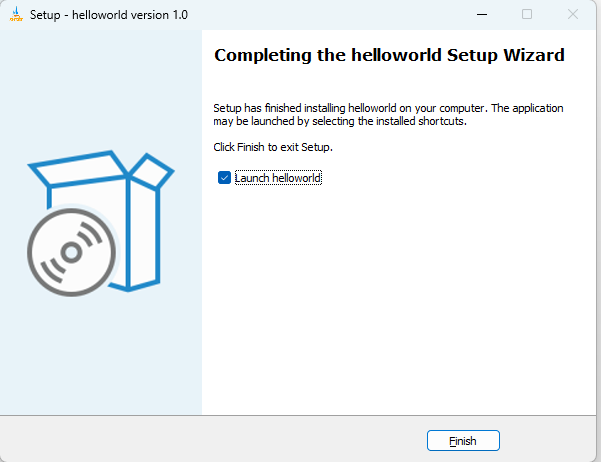Screen dimensions: 601x462
Task: Click the gray CD disc graphic
Action: [x=72, y=252]
